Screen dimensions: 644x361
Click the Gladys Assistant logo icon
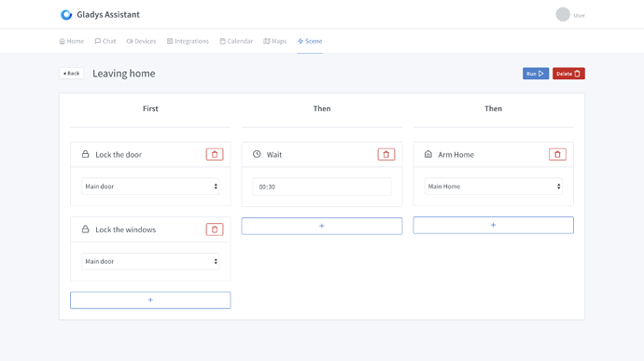(66, 15)
